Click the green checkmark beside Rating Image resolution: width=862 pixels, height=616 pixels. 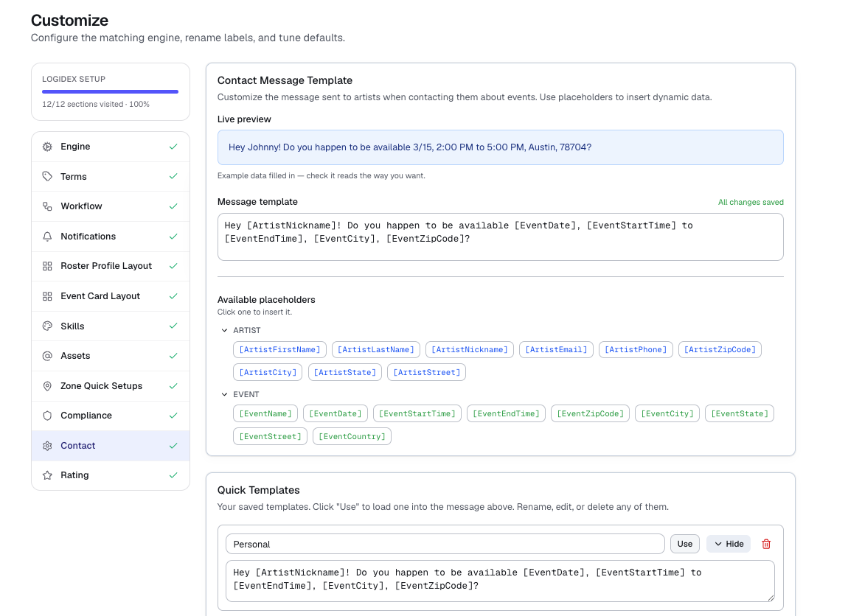click(173, 475)
